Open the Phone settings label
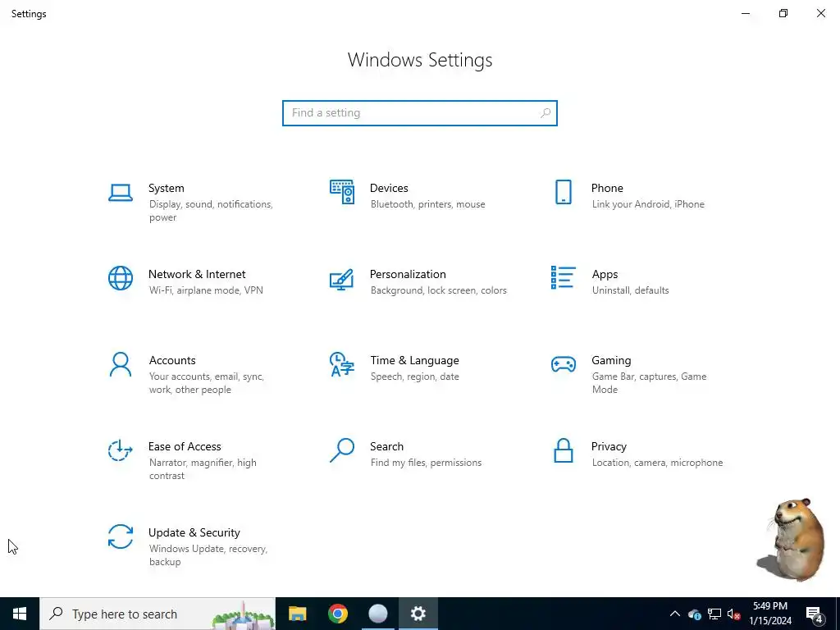Image resolution: width=840 pixels, height=630 pixels. pyautogui.click(x=607, y=188)
